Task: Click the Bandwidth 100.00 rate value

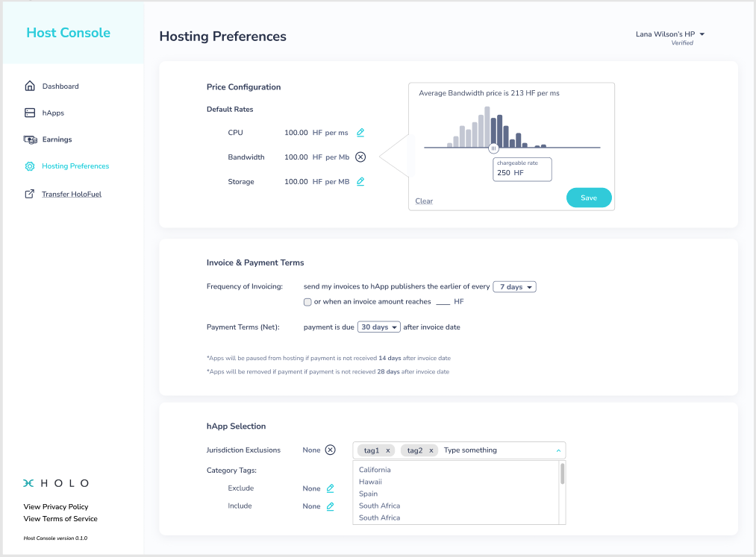Action: pyautogui.click(x=296, y=157)
